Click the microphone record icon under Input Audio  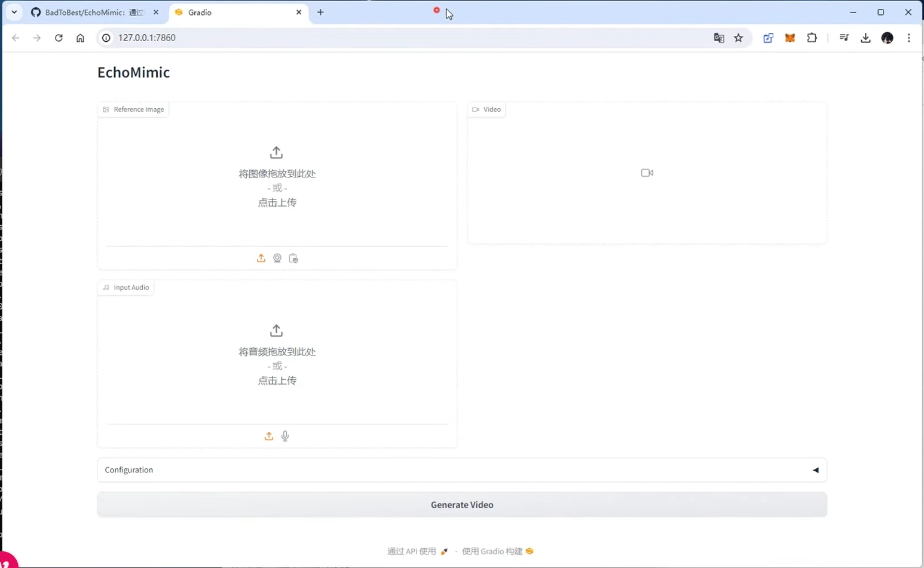(285, 436)
